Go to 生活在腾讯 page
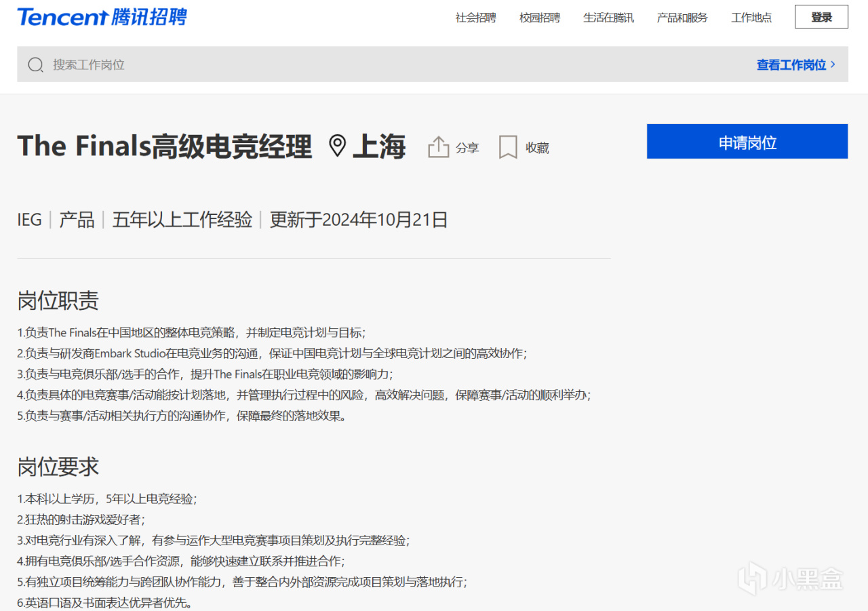Viewport: 868px width, 611px height. tap(609, 18)
